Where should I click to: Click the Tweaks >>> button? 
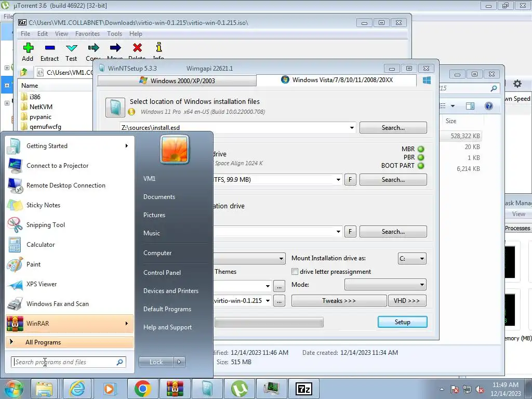click(339, 301)
